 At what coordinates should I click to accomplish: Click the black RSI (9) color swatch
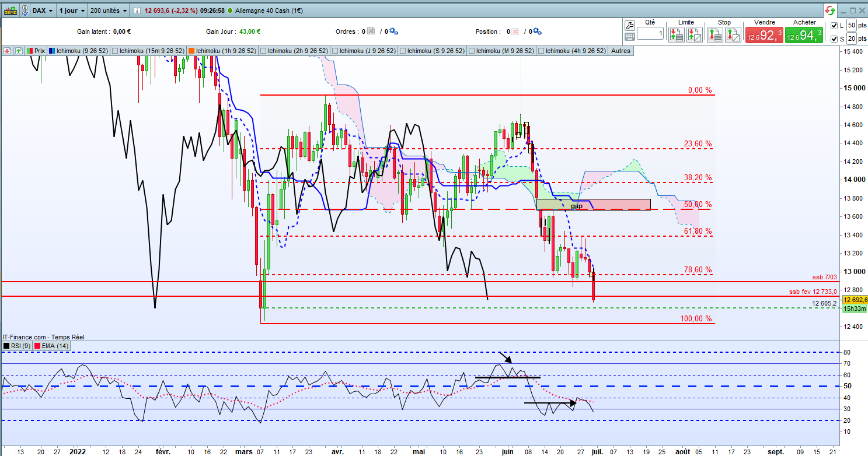pyautogui.click(x=7, y=346)
